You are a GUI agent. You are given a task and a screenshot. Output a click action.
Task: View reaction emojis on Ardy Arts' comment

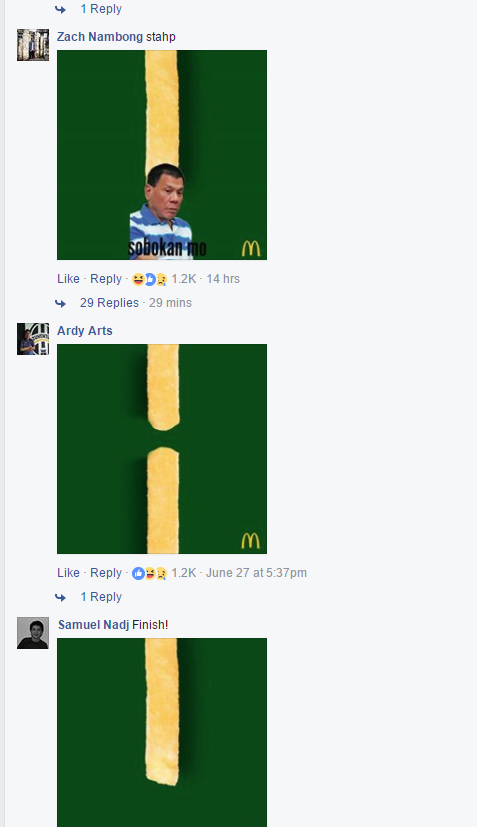(149, 573)
